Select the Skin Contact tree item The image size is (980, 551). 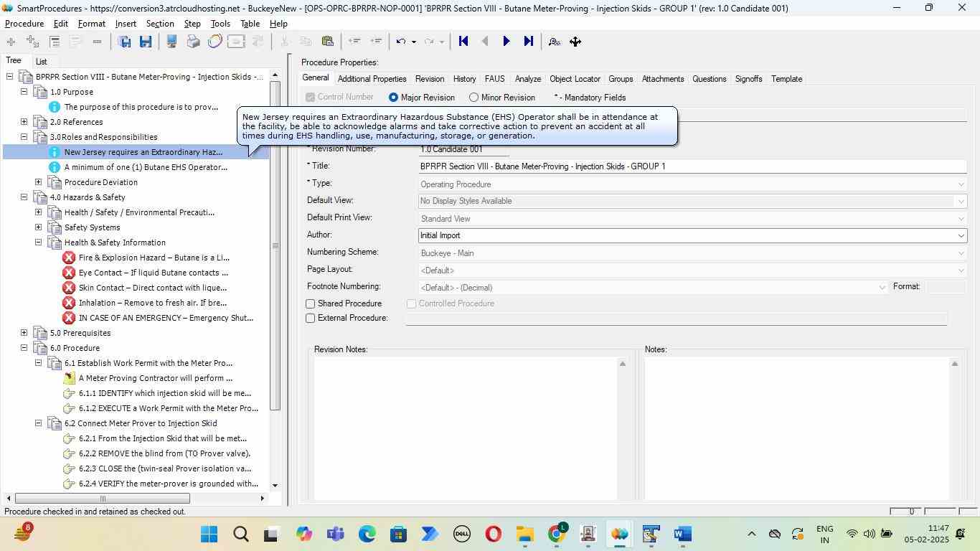pyautogui.click(x=153, y=288)
